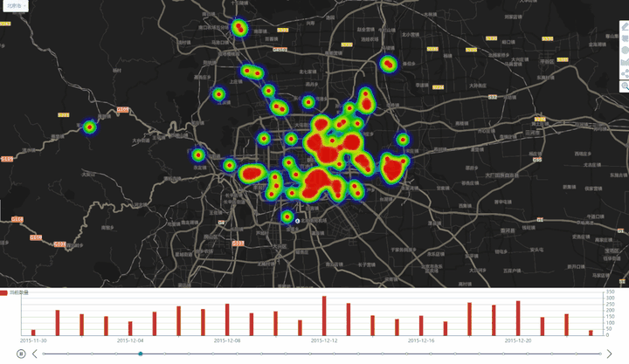
Task: Select the polygon area tool in map toolbar
Action: click(625, 62)
